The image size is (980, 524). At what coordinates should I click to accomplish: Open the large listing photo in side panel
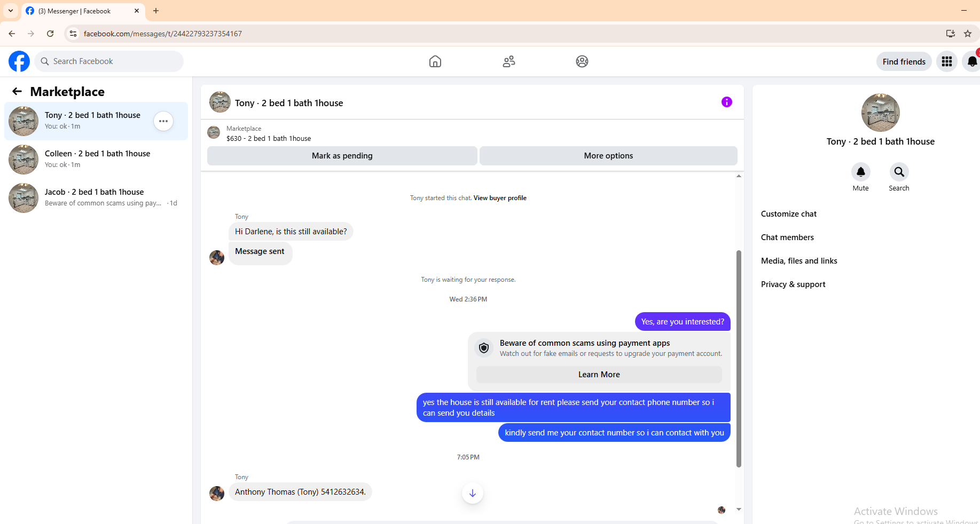pyautogui.click(x=881, y=113)
